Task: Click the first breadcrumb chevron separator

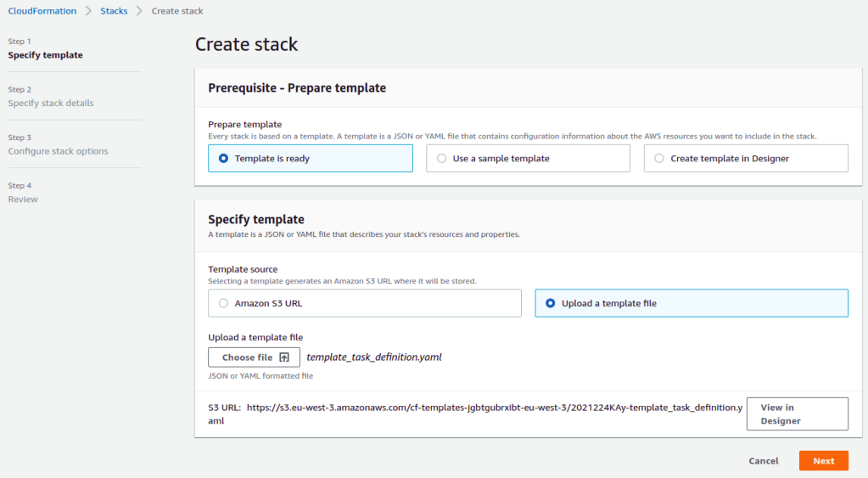Action: pyautogui.click(x=87, y=11)
